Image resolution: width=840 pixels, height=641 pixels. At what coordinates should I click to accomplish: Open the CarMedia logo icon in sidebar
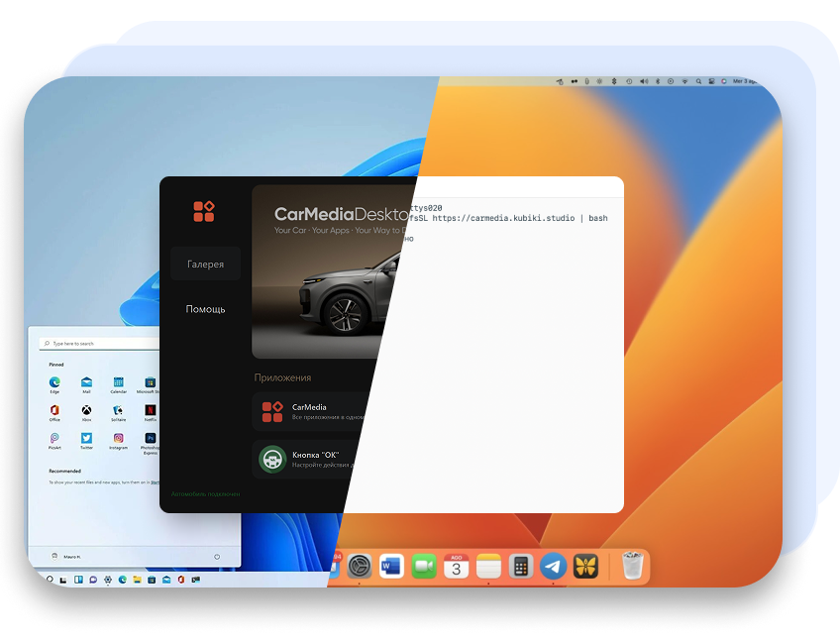click(204, 211)
